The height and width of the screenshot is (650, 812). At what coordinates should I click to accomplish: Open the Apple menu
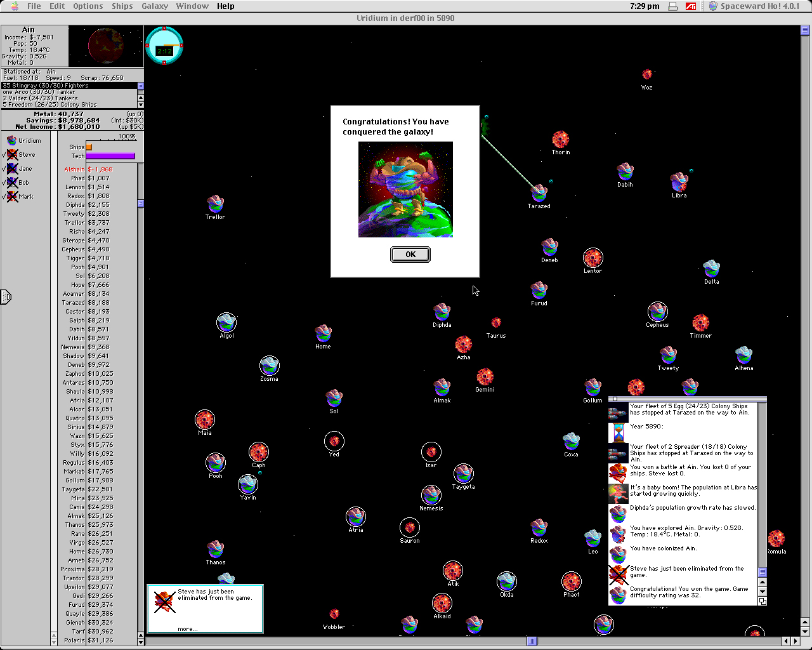click(14, 6)
